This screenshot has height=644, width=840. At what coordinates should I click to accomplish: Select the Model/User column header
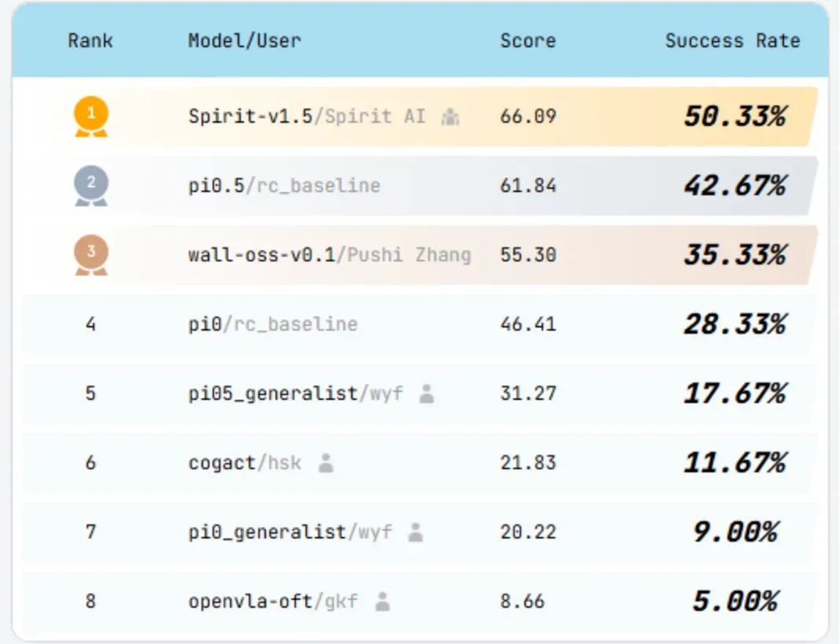point(244,41)
